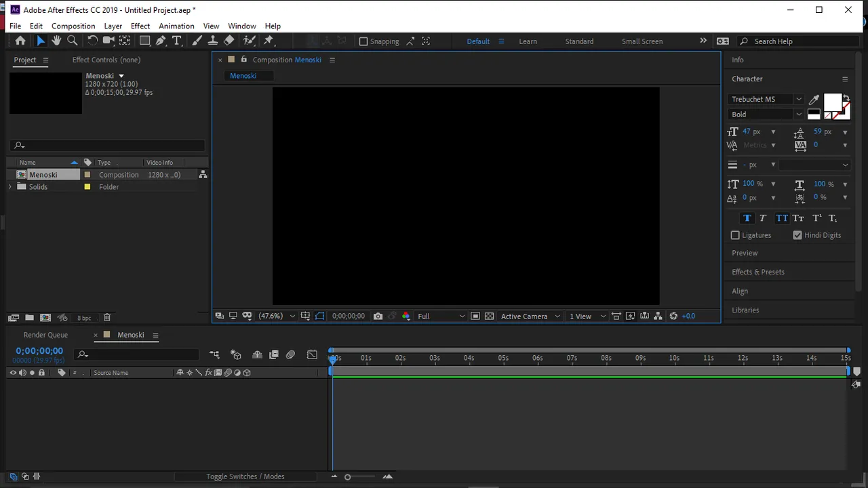Select the Selection (arrow) tool
The width and height of the screenshot is (868, 488).
(x=40, y=41)
